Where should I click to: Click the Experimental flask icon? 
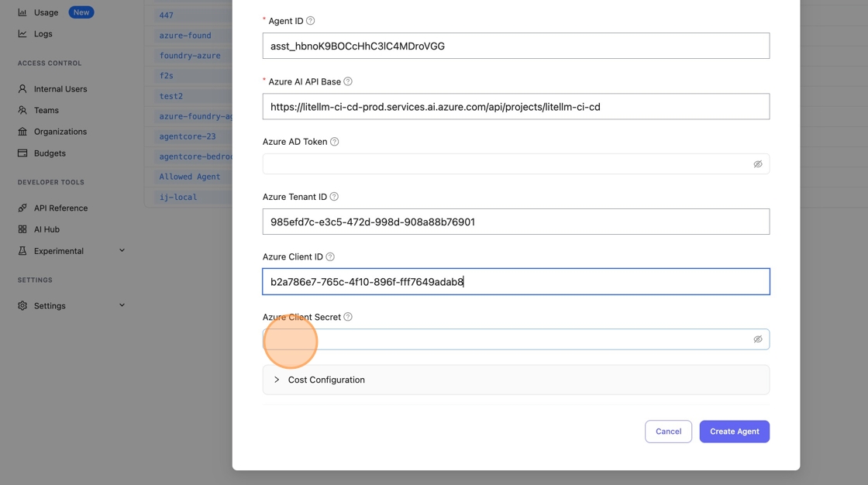tap(22, 251)
